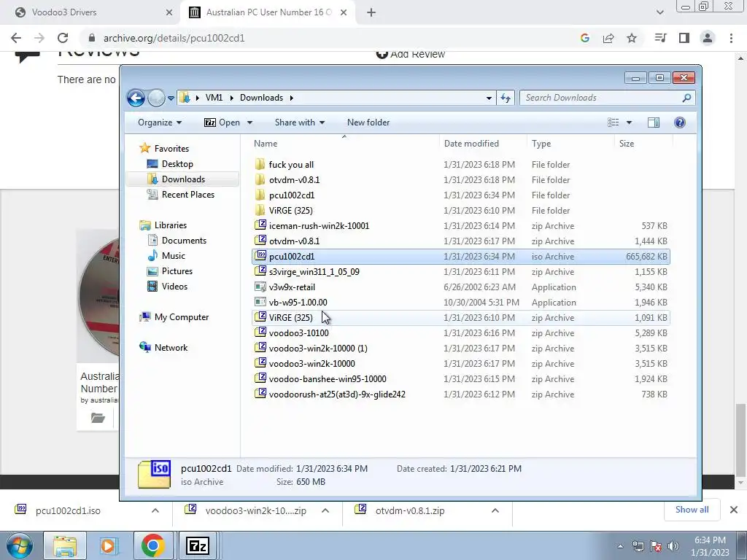Click the 7z Open button
The image size is (747, 560).
pos(222,122)
